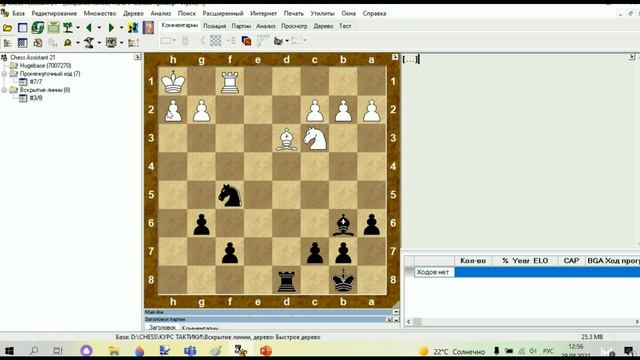Click the chess knight engine icon

click(x=89, y=42)
